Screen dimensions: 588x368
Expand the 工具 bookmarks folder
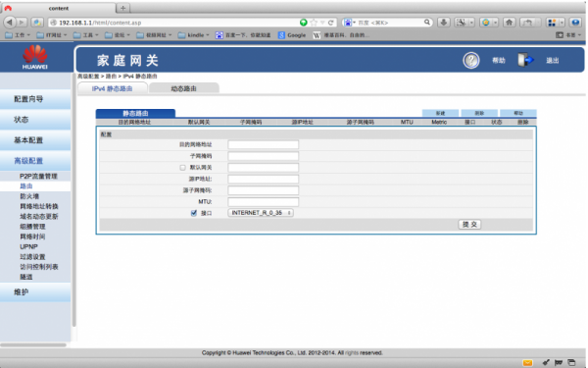pos(85,35)
